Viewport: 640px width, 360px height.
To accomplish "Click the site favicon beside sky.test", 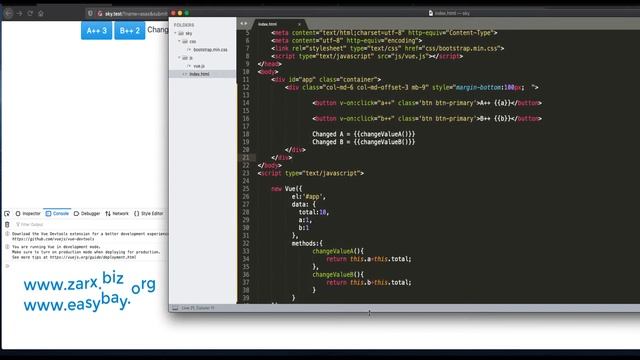I will click(x=100, y=13).
